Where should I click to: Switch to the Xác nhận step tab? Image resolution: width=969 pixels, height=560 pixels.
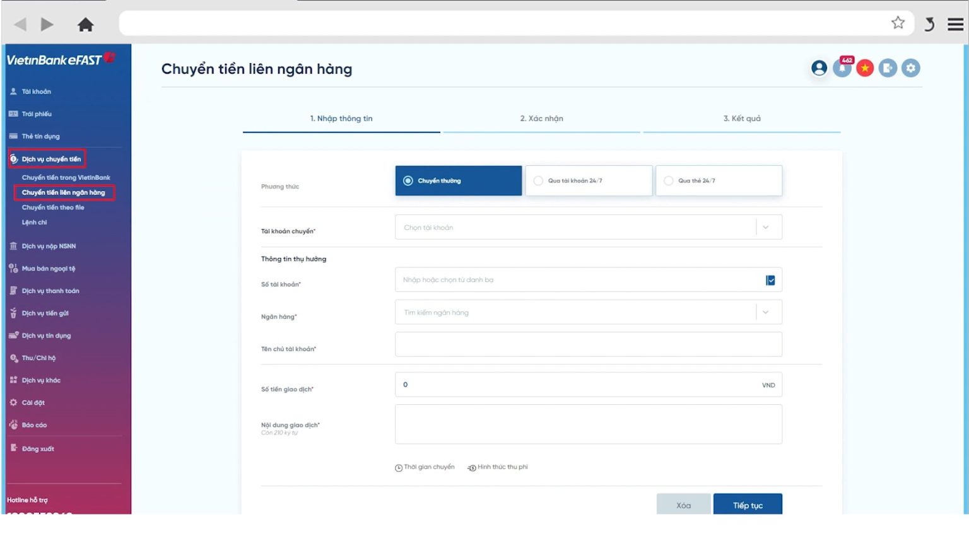(542, 118)
